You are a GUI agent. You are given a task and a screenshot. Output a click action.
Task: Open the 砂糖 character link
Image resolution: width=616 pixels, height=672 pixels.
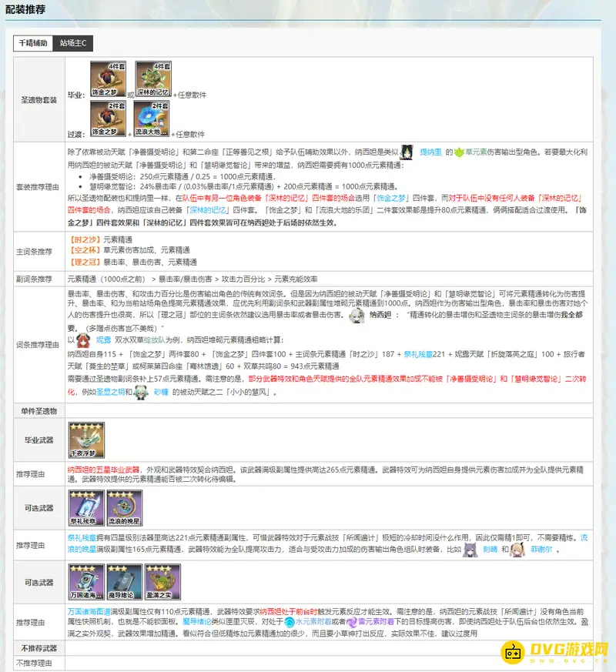pyautogui.click(x=159, y=392)
